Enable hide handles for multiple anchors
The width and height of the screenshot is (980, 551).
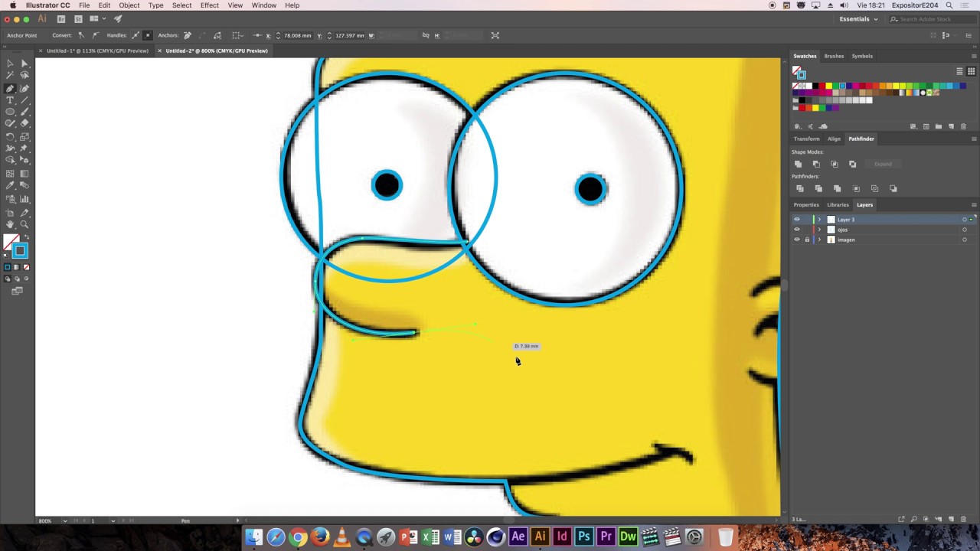click(148, 35)
